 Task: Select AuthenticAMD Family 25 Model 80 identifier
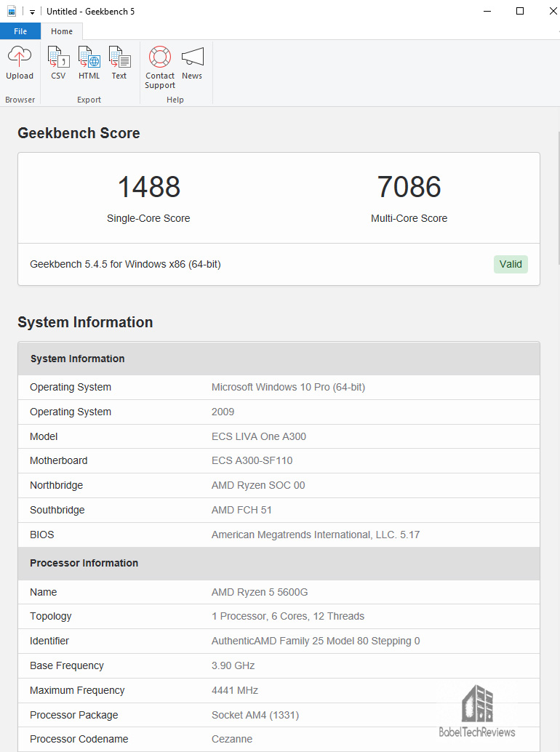pos(316,641)
